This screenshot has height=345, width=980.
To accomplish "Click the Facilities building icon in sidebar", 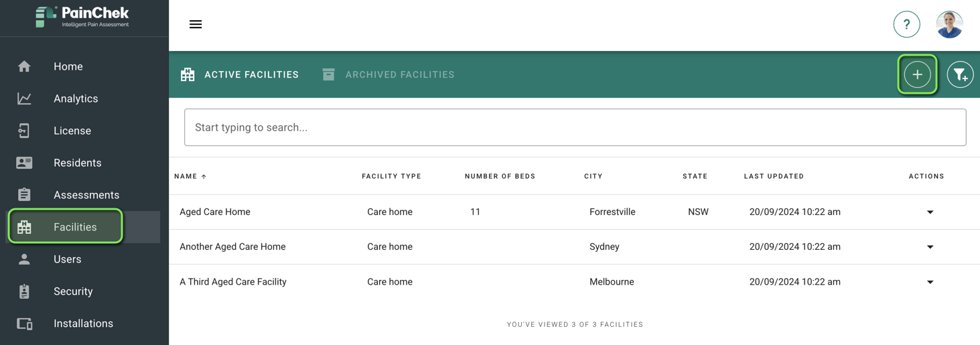I will [x=24, y=227].
